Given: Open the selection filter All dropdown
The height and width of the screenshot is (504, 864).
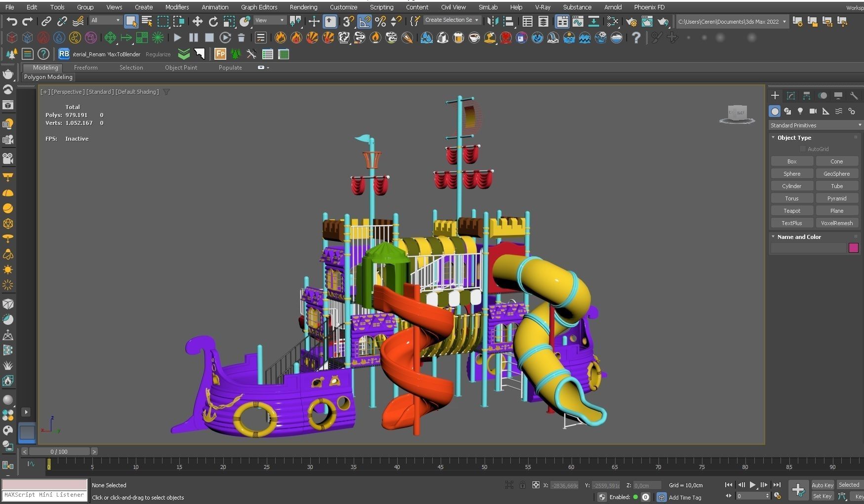Looking at the screenshot, I should click(x=106, y=20).
